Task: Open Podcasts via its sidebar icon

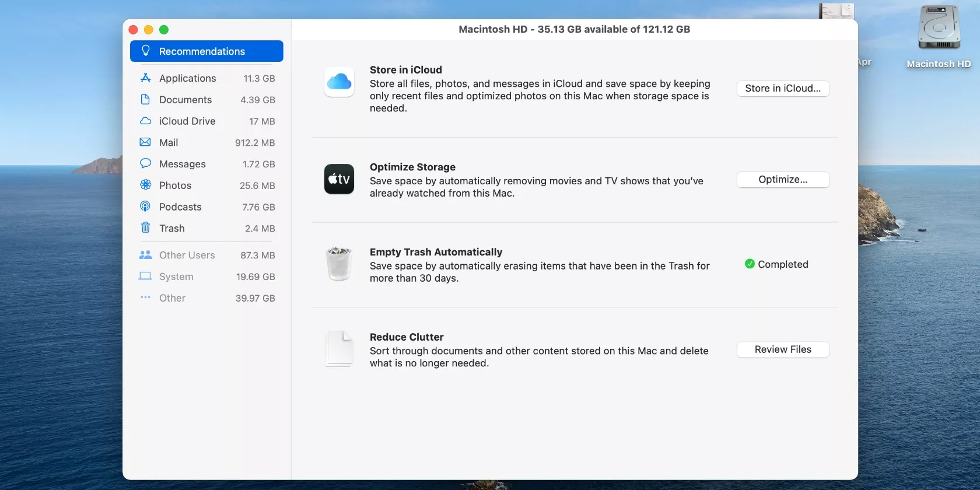Action: tap(146, 206)
